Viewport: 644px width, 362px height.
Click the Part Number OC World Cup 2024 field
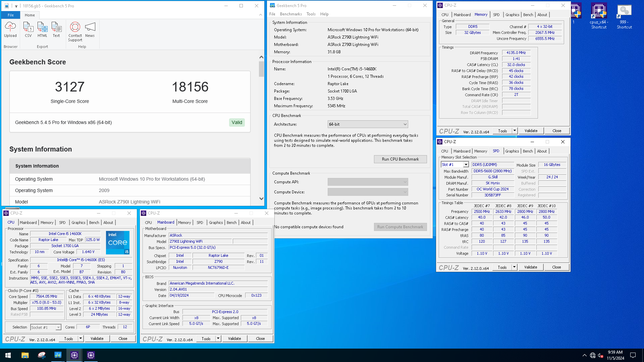point(493,189)
